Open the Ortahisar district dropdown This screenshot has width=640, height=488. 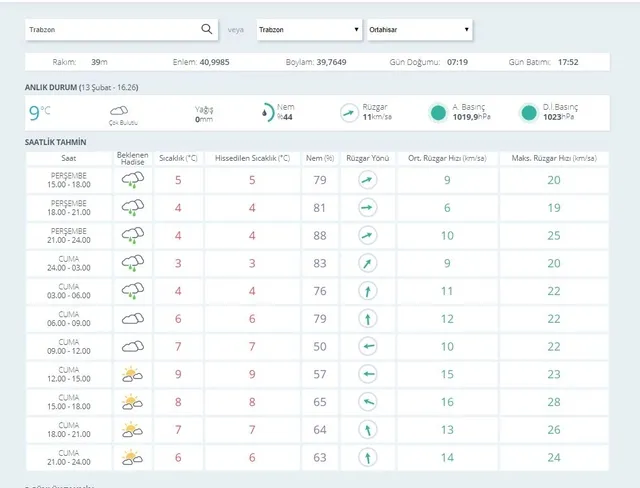(x=419, y=30)
